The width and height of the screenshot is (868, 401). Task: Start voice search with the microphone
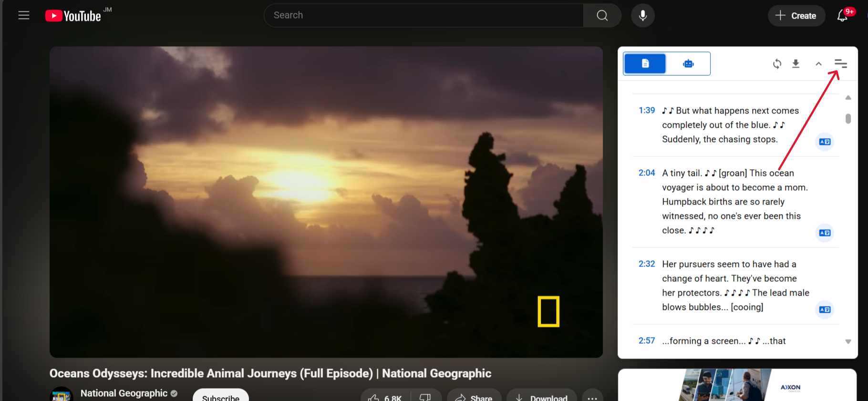[642, 16]
